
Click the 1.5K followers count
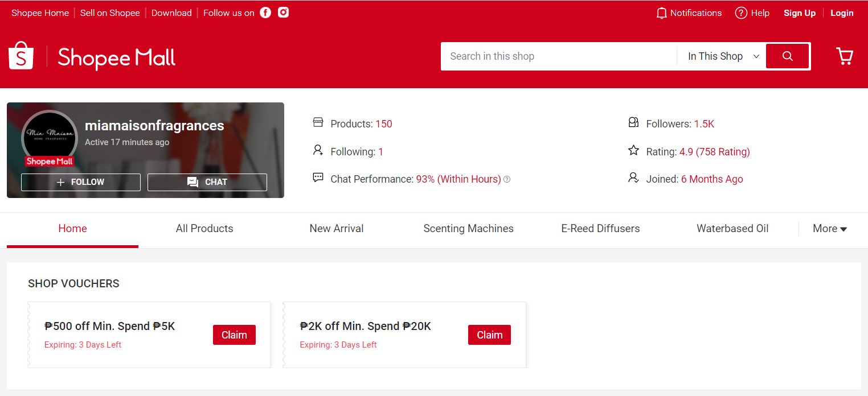click(x=704, y=124)
